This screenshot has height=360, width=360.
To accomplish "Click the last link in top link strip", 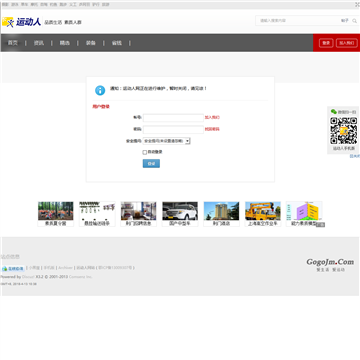I will 105,5.
